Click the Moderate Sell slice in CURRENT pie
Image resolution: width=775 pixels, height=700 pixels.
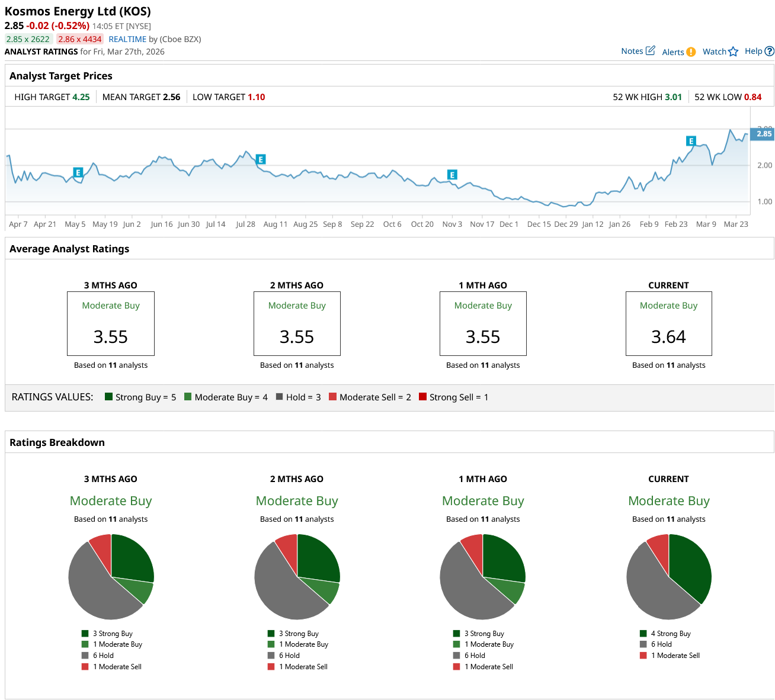[660, 549]
